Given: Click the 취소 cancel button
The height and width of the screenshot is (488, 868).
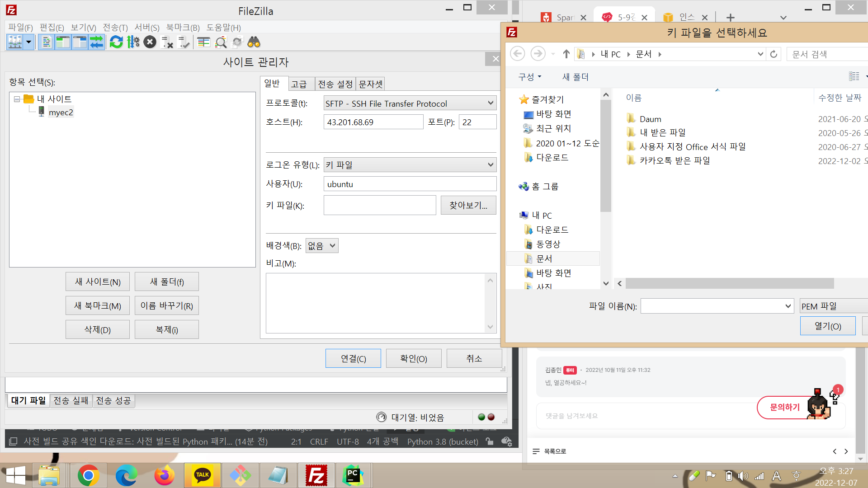Looking at the screenshot, I should pyautogui.click(x=474, y=359).
